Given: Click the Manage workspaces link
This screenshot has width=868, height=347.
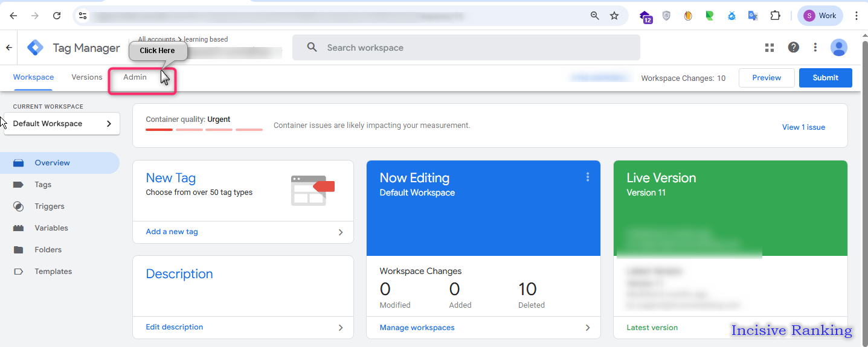Looking at the screenshot, I should [x=417, y=328].
